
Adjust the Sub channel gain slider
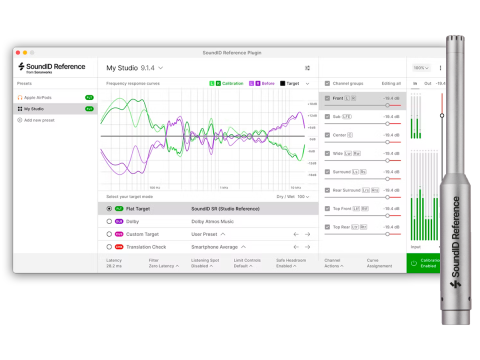pos(387,124)
